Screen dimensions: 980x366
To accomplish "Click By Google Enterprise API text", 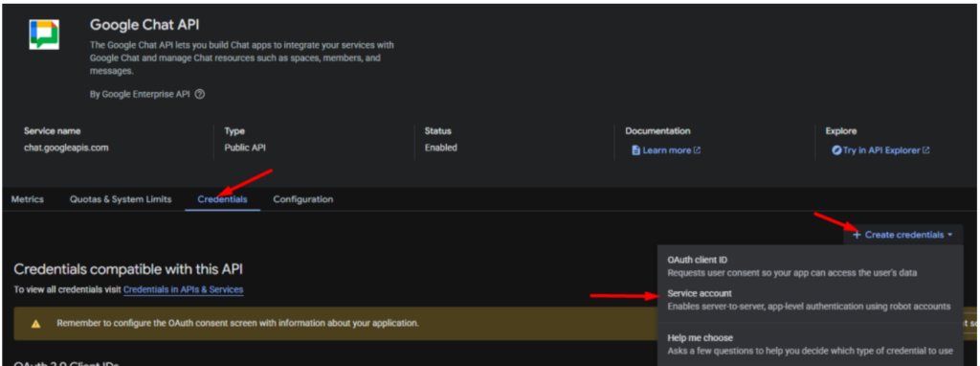I will click(140, 95).
